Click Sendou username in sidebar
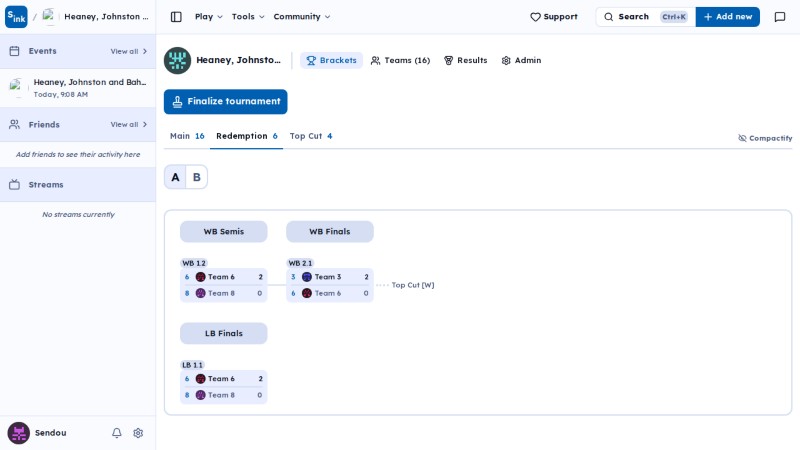 (51, 433)
